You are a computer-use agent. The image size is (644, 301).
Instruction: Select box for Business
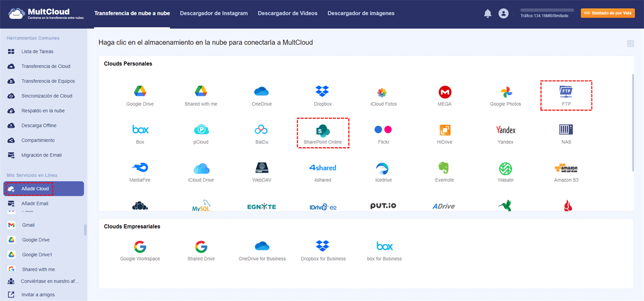point(384,250)
